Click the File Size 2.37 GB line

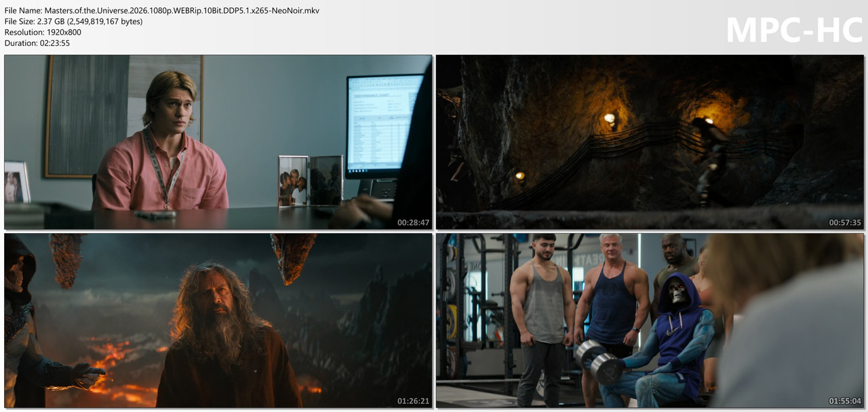tap(73, 22)
